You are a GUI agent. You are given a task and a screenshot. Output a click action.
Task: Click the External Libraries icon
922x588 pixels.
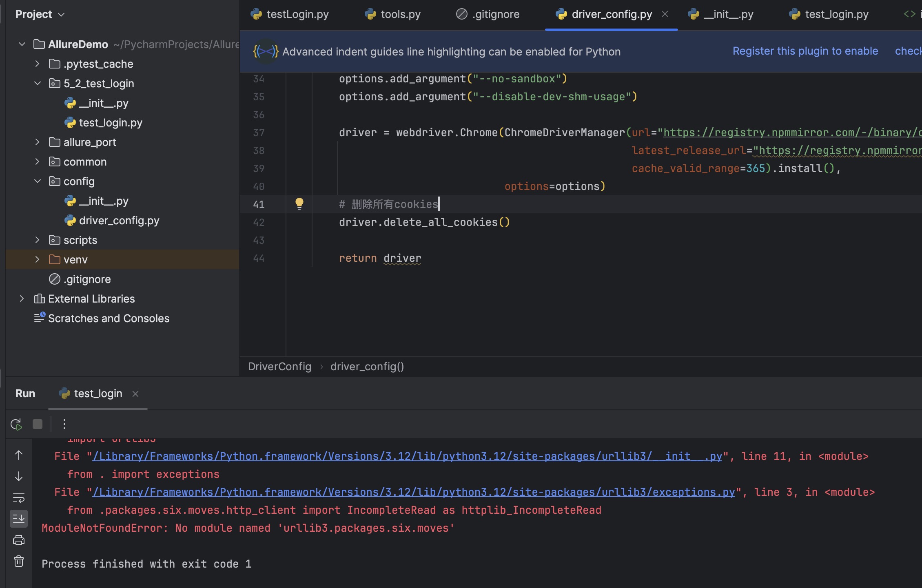(x=39, y=299)
